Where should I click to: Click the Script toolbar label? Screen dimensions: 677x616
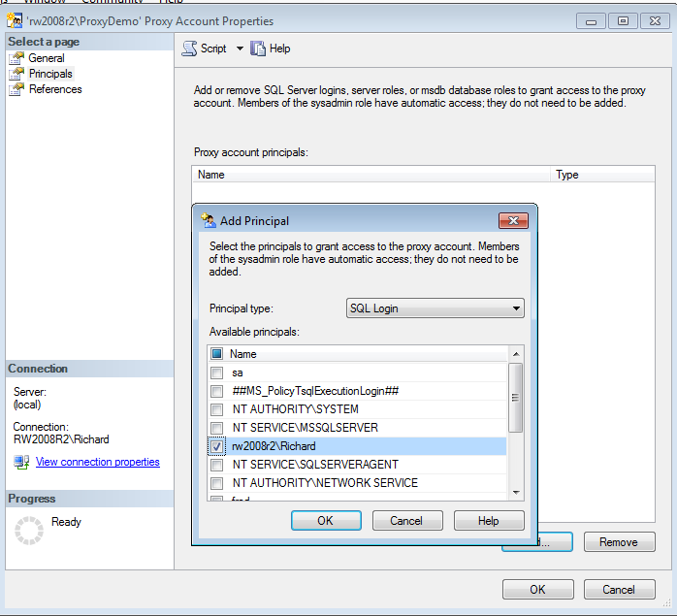click(x=213, y=49)
